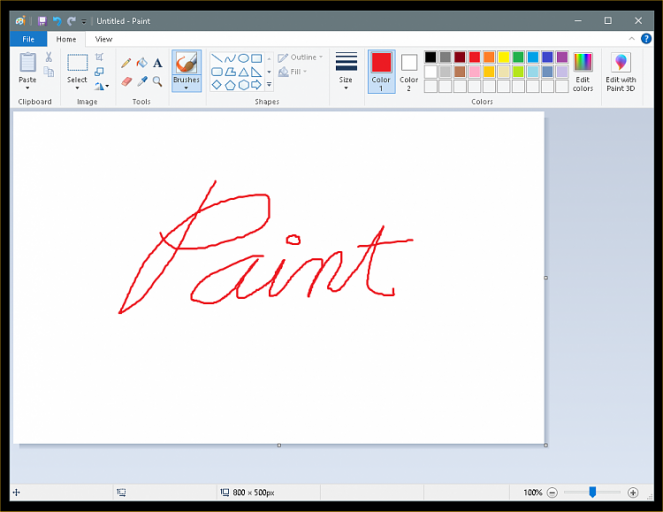
Task: Choose the Right triangle shape
Action: point(257,72)
